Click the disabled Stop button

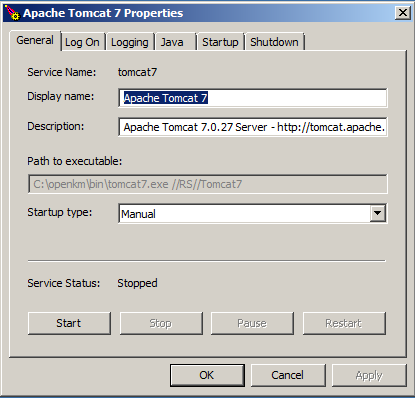tap(161, 323)
